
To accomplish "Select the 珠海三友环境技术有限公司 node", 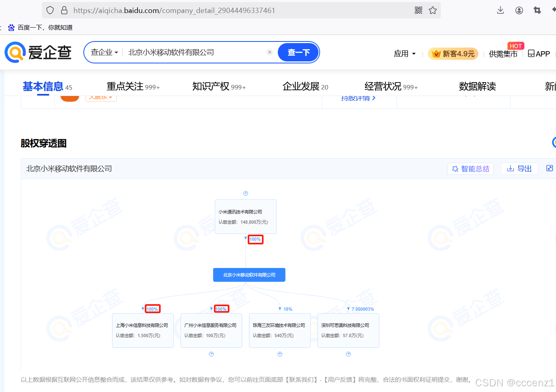I will pyautogui.click(x=280, y=331).
